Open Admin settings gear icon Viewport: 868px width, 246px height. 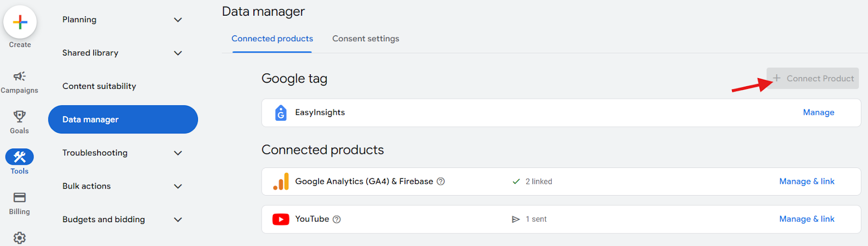click(x=20, y=238)
